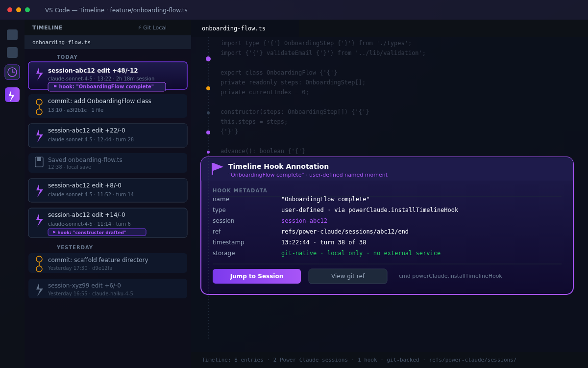Image resolution: width=588 pixels, height=368 pixels.
Task: Click code line export class OnboardingFlow
Action: point(279,73)
